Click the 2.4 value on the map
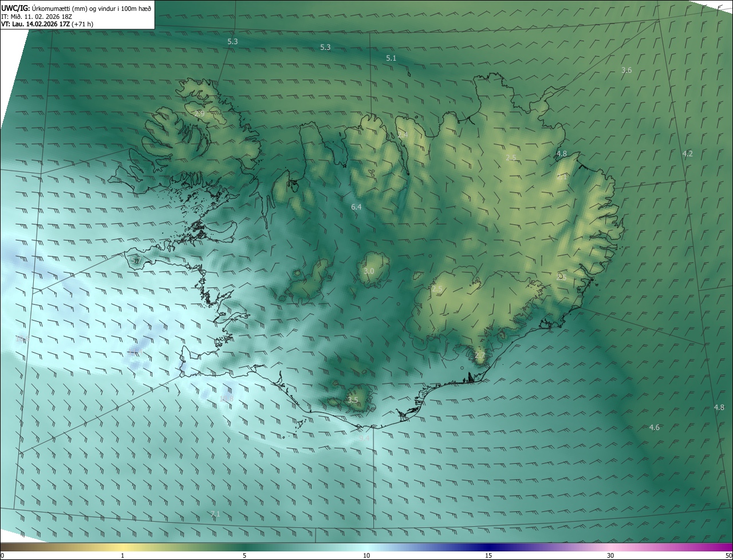This screenshot has width=733, height=560. pos(403,135)
